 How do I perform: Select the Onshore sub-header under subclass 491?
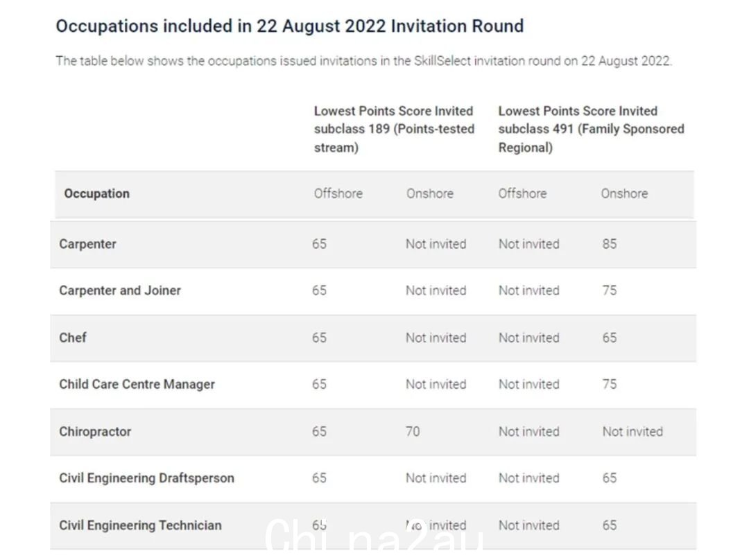[x=624, y=193]
